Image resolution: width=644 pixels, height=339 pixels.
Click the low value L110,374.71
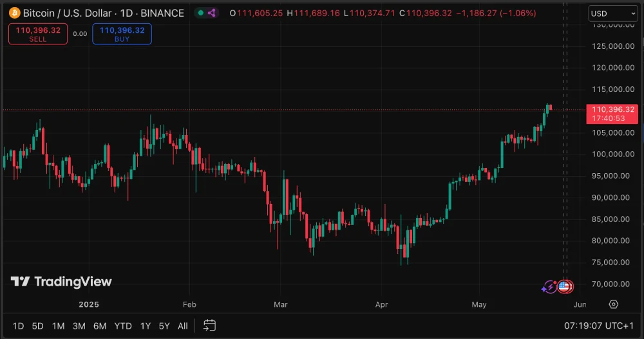369,13
